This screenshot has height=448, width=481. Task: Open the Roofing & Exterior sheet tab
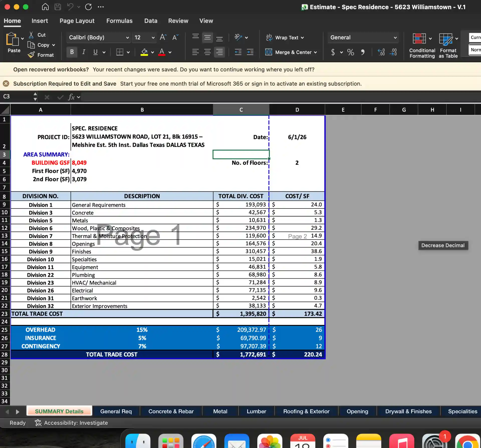(306, 411)
